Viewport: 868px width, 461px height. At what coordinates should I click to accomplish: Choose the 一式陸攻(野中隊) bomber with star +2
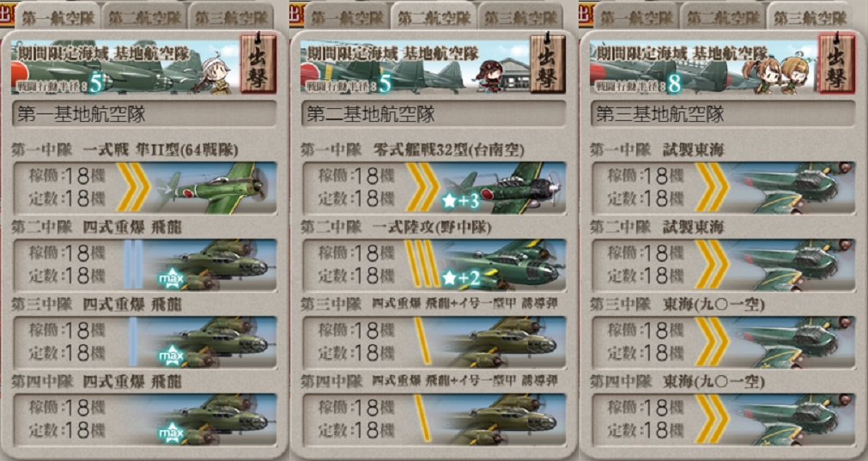point(434,265)
